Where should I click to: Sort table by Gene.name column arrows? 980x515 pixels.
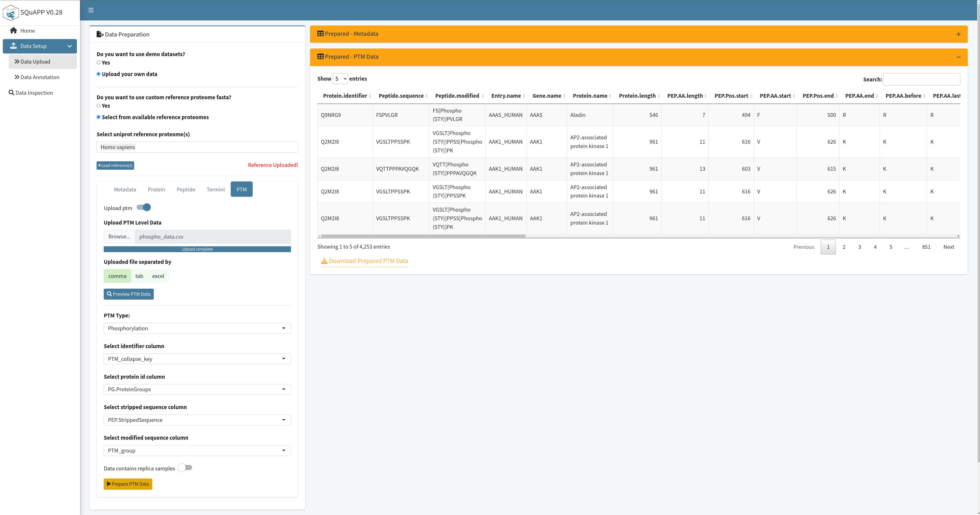(564, 96)
